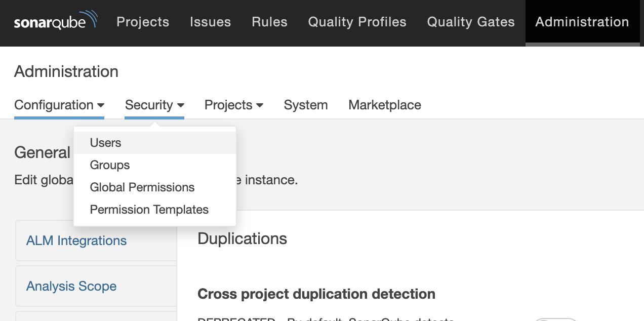Collapse the Security dropdown menu
The width and height of the screenshot is (644, 321).
click(x=154, y=105)
